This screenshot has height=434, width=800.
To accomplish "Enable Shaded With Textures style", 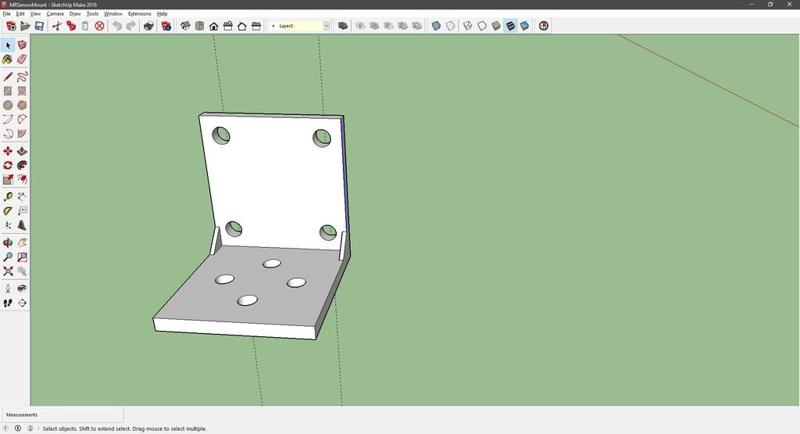I will tap(510, 25).
